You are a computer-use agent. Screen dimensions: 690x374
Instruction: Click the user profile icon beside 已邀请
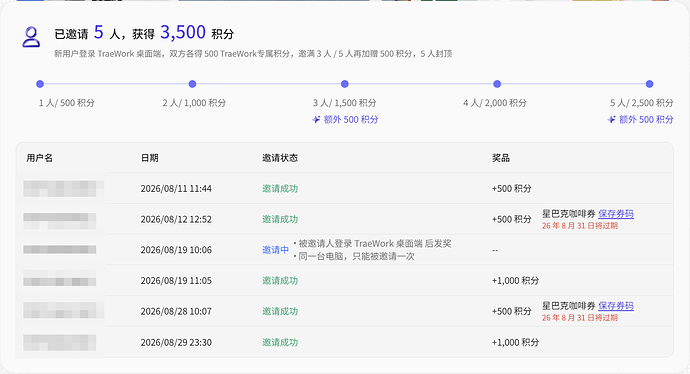pos(31,37)
